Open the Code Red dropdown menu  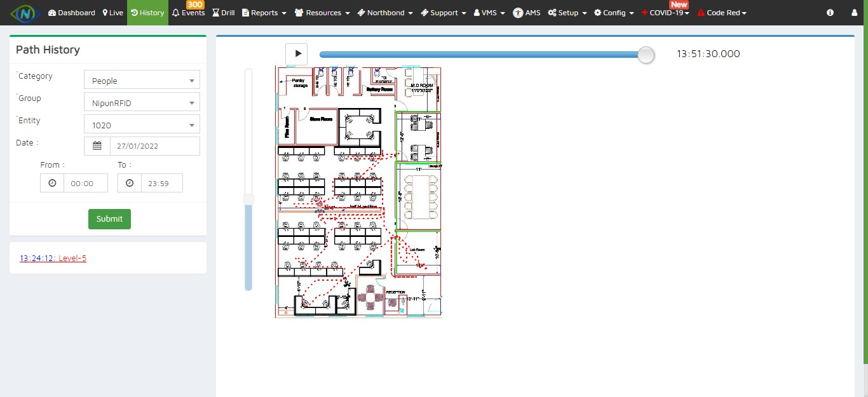point(722,13)
